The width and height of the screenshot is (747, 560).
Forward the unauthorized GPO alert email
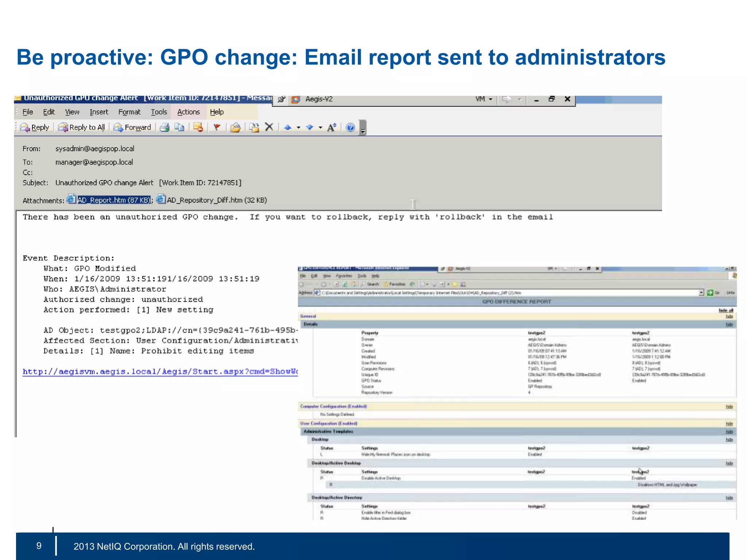132,127
